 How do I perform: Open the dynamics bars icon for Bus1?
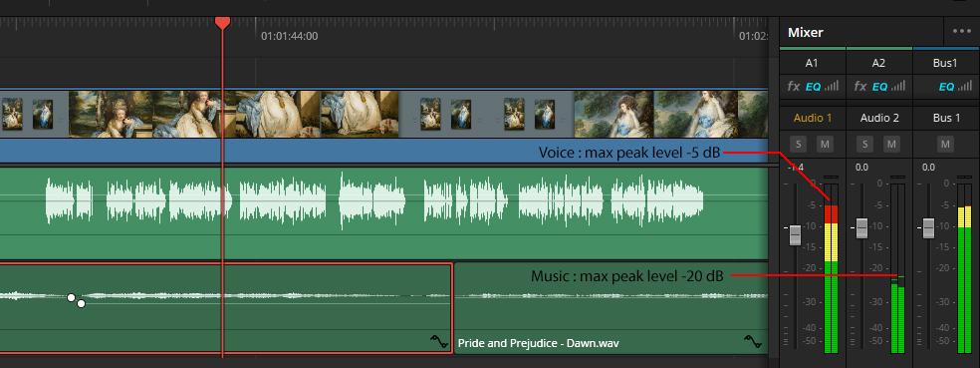point(965,87)
